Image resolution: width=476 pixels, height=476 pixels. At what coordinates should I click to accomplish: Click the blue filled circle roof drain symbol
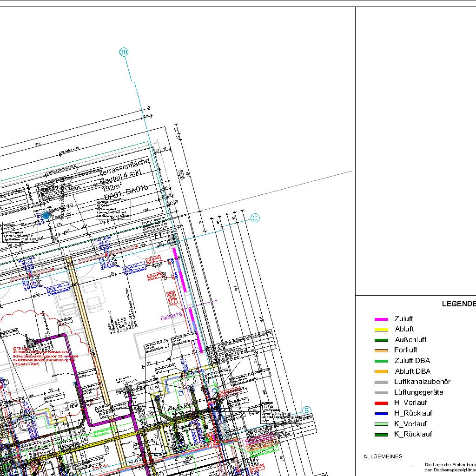click(46, 216)
